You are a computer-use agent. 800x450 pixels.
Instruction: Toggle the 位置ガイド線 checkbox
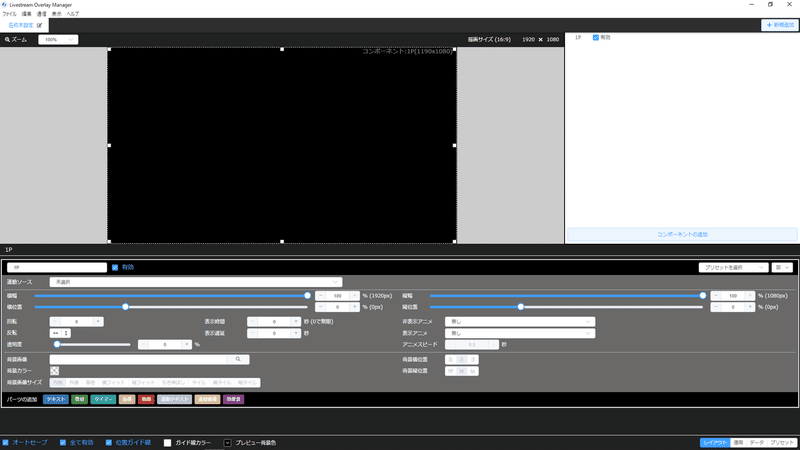109,443
